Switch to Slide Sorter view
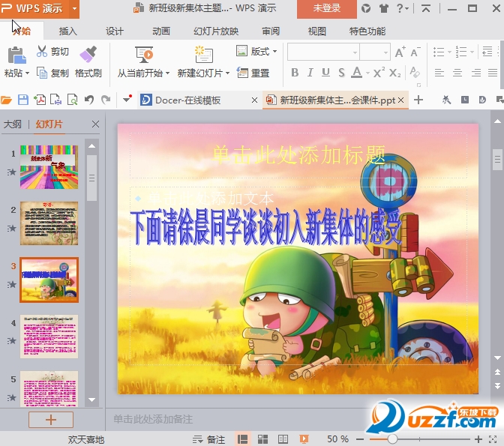504x446 pixels. tap(262, 439)
